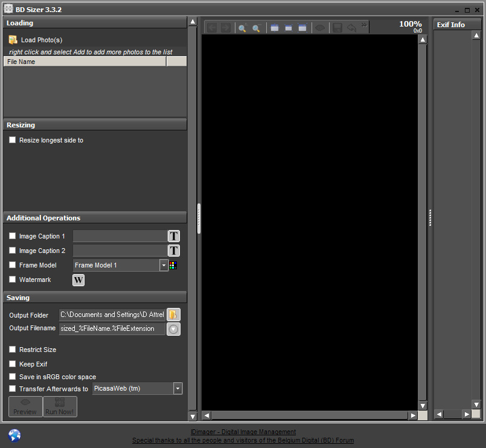The width and height of the screenshot is (486, 448).
Task: Click the Image Caption 1 text field
Action: tap(120, 236)
